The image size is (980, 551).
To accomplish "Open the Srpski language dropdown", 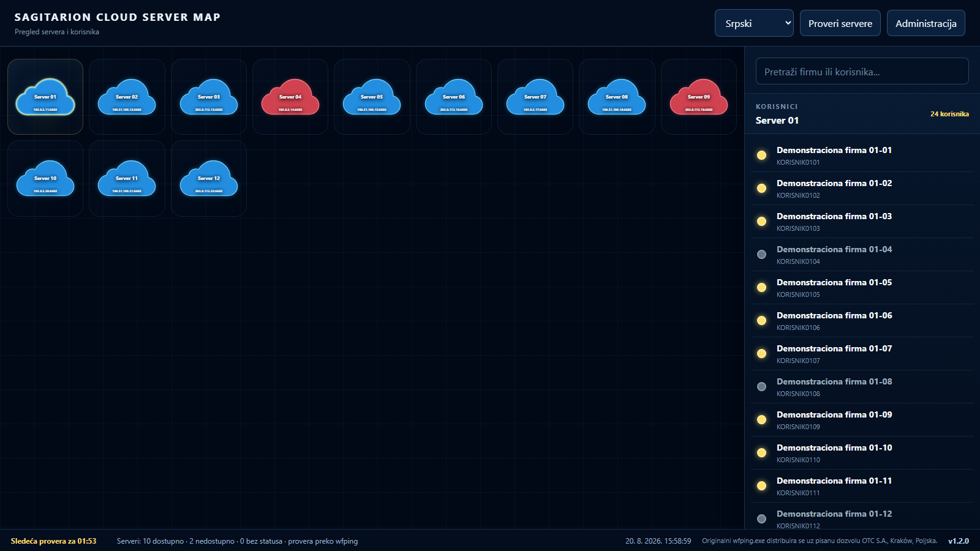I will click(x=754, y=23).
